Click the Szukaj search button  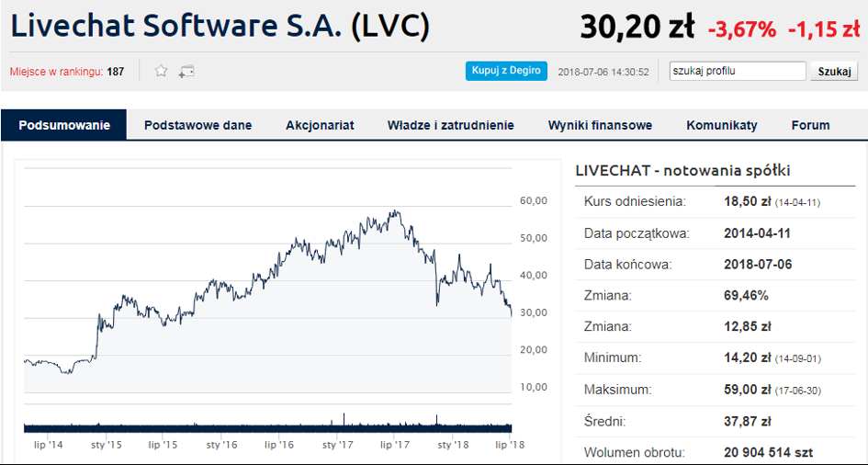[834, 71]
